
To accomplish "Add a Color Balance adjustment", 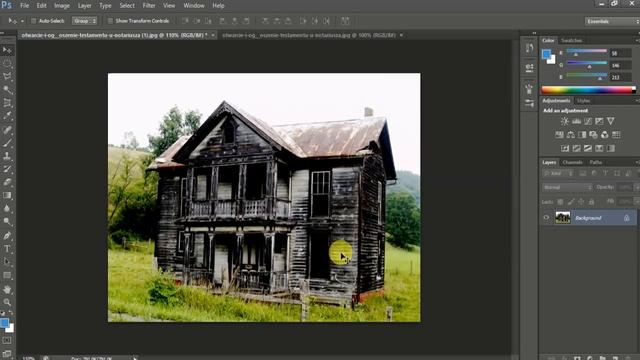I will point(571,135).
